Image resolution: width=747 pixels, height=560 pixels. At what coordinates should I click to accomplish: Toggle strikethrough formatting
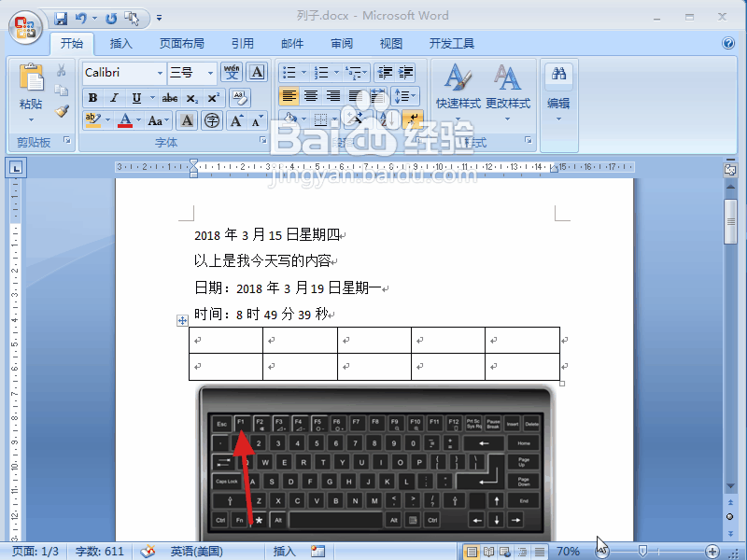[170, 98]
